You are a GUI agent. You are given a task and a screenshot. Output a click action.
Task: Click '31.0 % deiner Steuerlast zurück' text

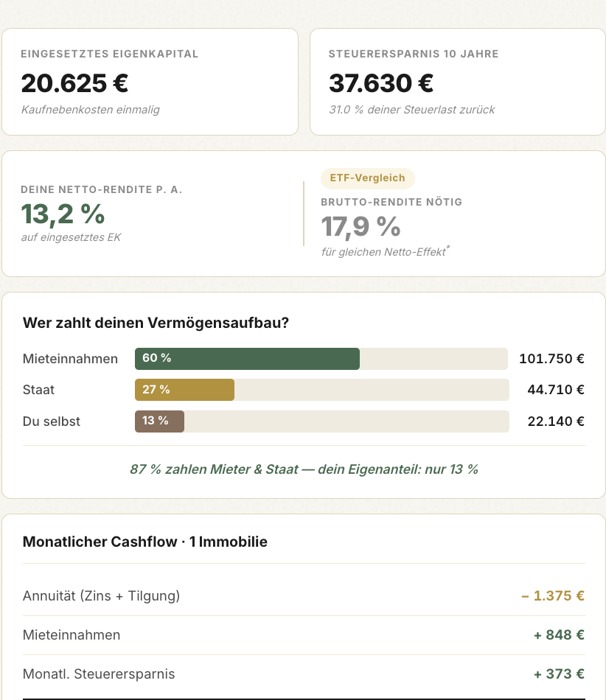point(411,110)
